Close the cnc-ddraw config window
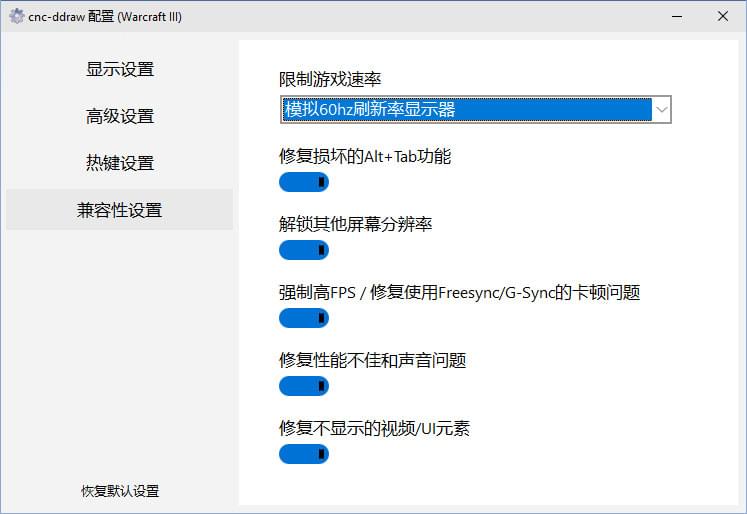This screenshot has height=514, width=747. pos(723,17)
